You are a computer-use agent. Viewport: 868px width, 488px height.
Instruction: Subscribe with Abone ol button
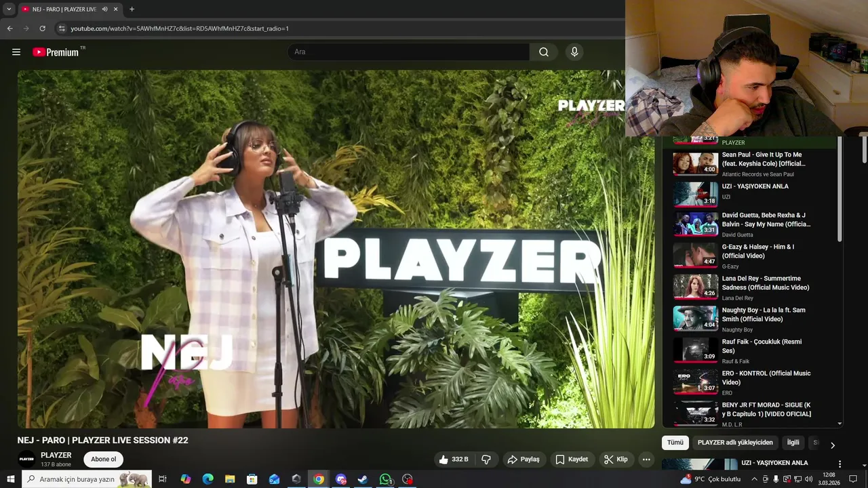[x=103, y=460]
